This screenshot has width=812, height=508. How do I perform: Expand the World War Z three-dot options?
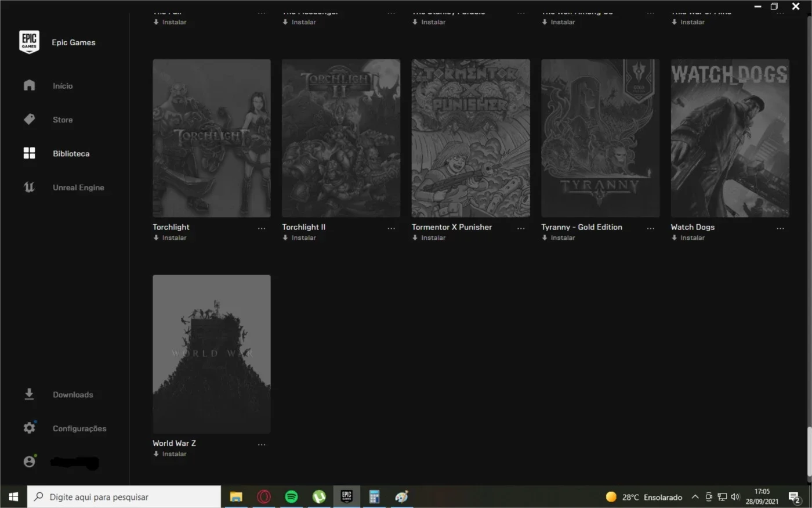click(262, 445)
